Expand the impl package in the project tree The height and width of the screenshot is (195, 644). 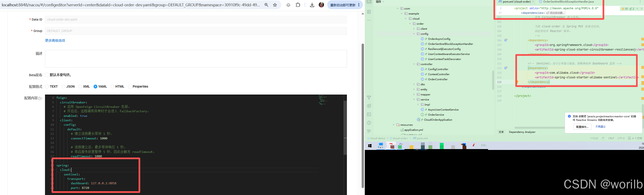pos(418,105)
